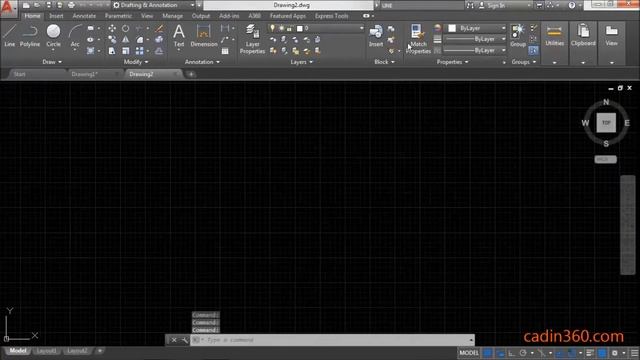Expand the Groups panel
The image size is (640, 360).
point(524,62)
